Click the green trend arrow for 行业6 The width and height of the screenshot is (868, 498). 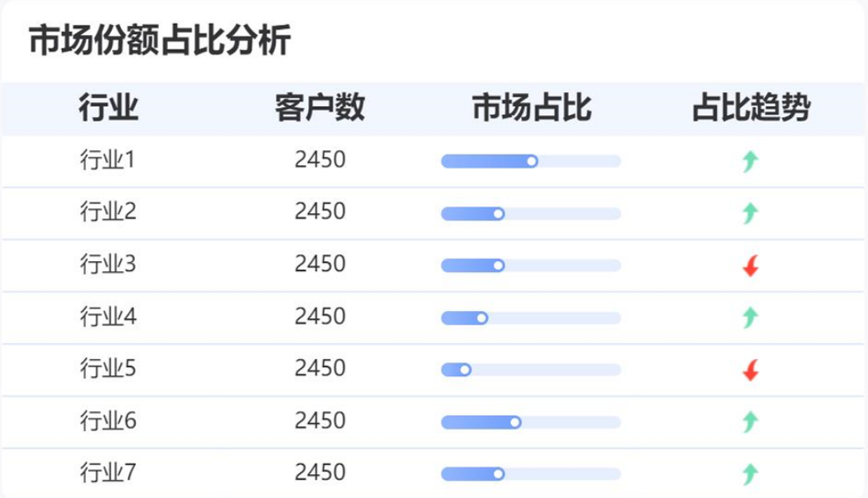click(750, 422)
